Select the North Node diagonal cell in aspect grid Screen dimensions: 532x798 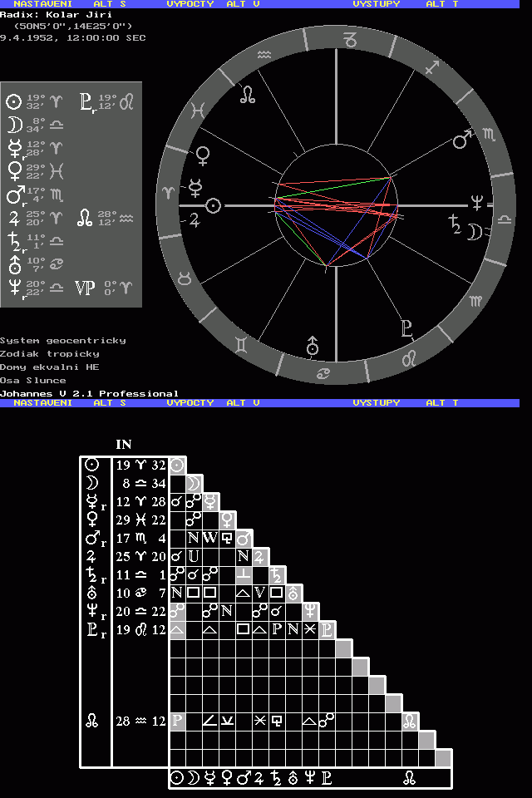tap(410, 721)
